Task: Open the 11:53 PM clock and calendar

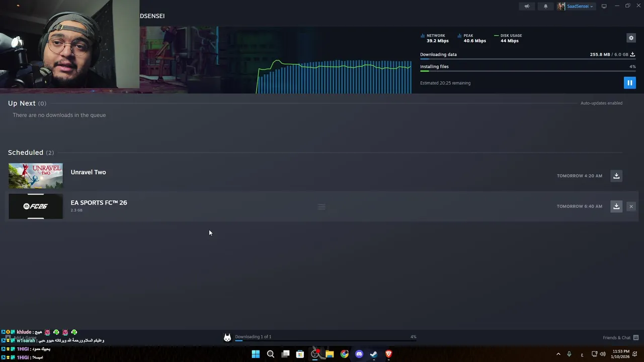Action: point(620,354)
